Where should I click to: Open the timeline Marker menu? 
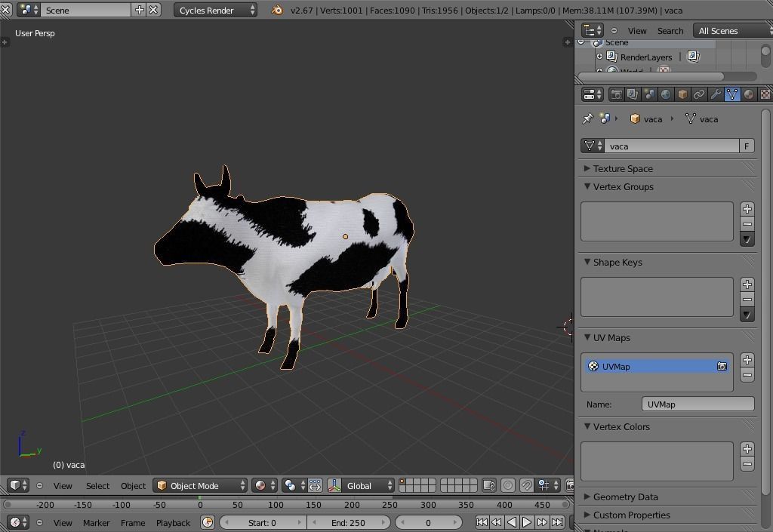(96, 523)
